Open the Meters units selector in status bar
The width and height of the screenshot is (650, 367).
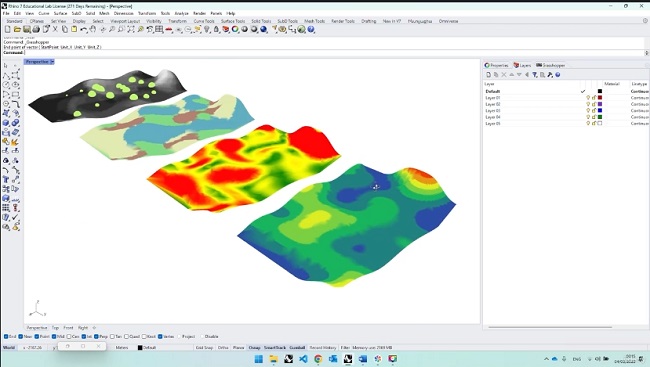click(122, 348)
